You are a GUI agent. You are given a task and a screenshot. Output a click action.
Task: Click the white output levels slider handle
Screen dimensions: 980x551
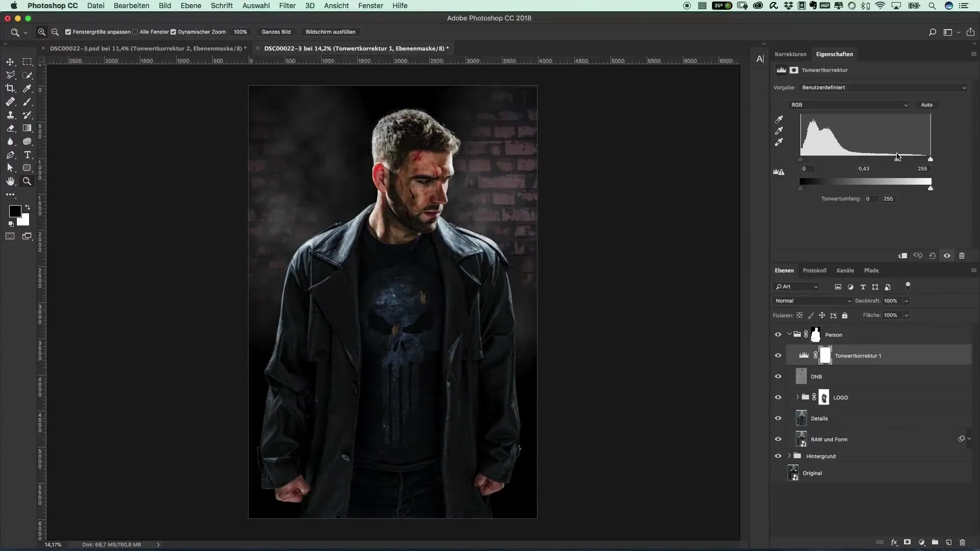point(930,188)
